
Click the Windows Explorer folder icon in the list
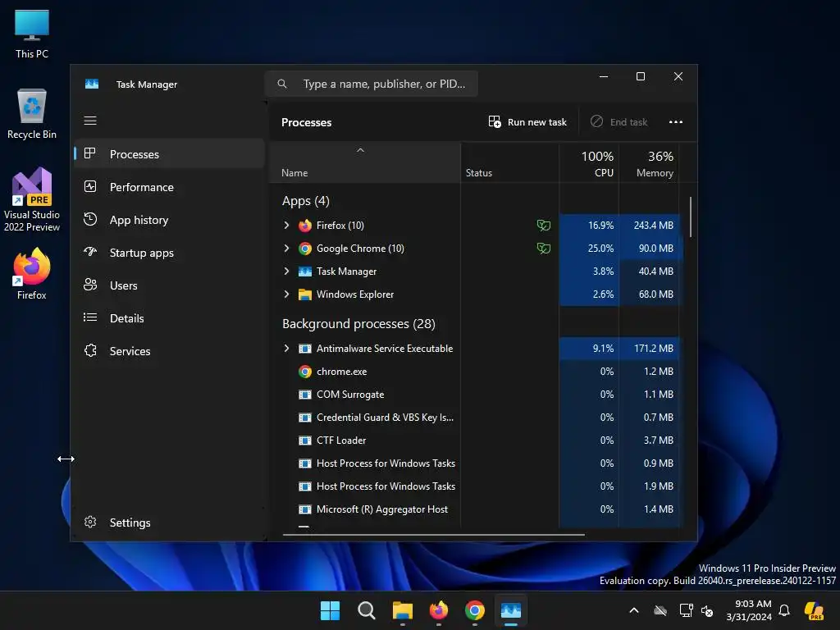click(x=305, y=294)
